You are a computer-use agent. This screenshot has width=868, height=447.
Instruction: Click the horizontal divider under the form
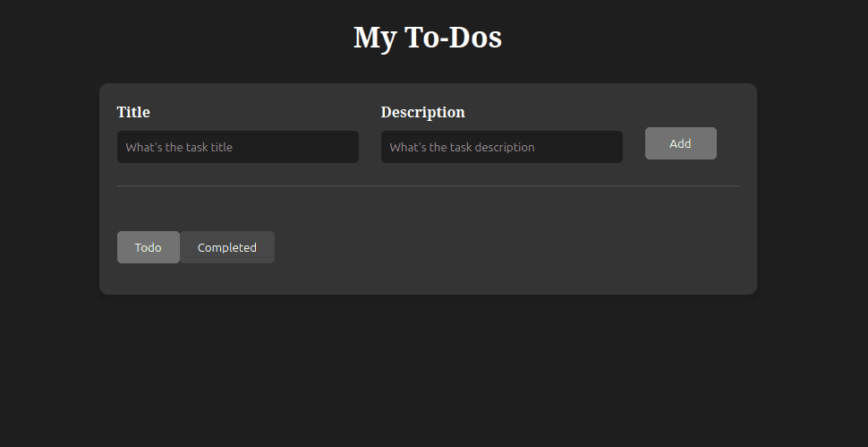pyautogui.click(x=428, y=185)
